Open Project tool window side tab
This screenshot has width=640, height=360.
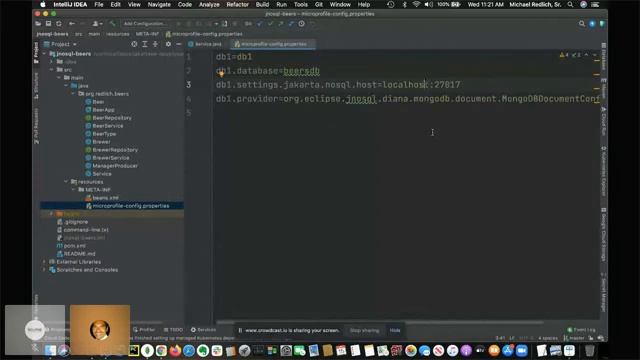point(36,52)
